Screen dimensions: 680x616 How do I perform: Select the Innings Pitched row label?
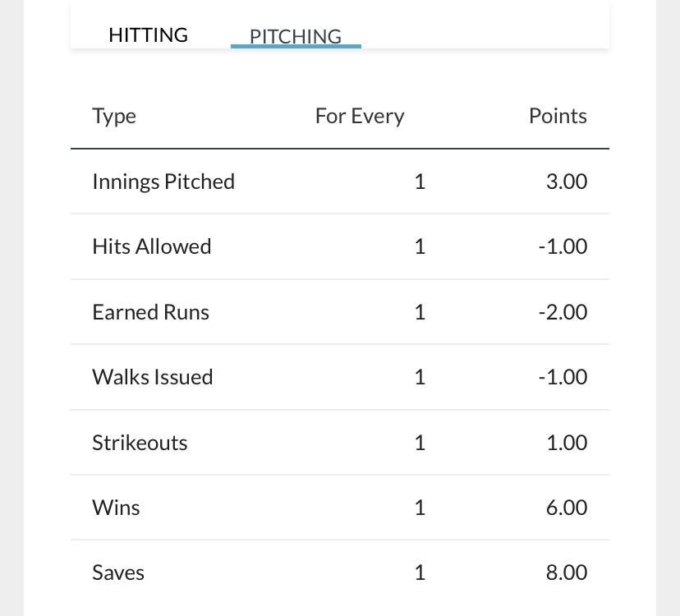[163, 182]
